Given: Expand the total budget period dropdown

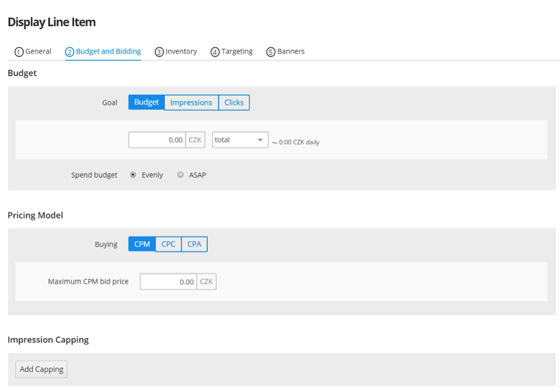Looking at the screenshot, I should coord(240,140).
